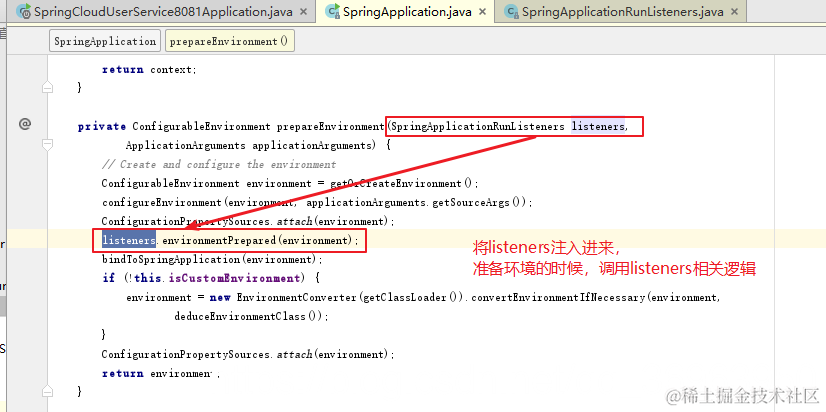Click the @ gutter annotation icon
The image size is (826, 412).
[x=25, y=124]
